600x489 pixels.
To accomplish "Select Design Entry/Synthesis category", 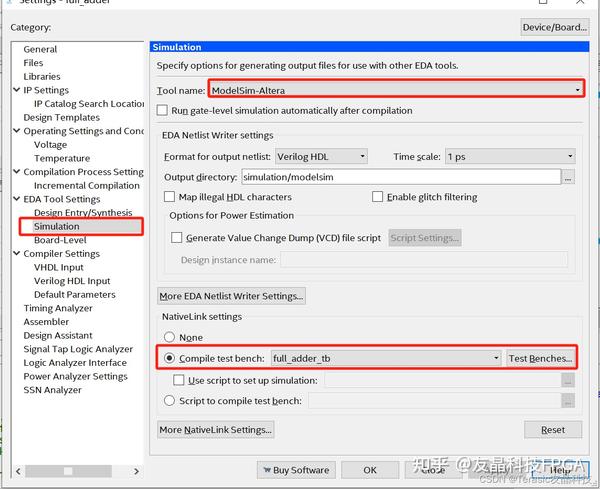I will coord(83,213).
